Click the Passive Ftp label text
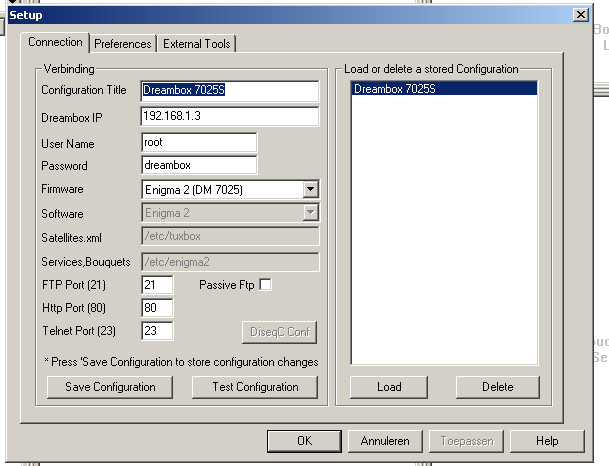This screenshot has height=466, width=609. coord(226,285)
